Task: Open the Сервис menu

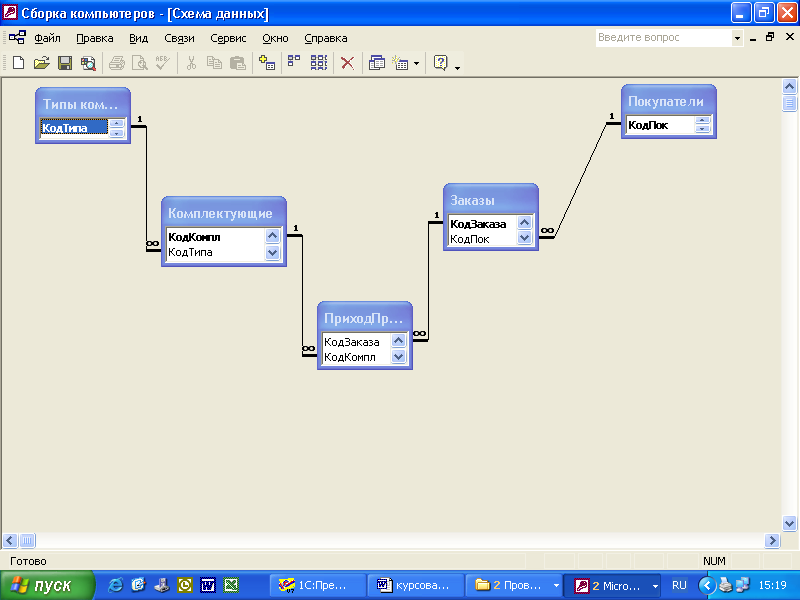Action: point(228,38)
